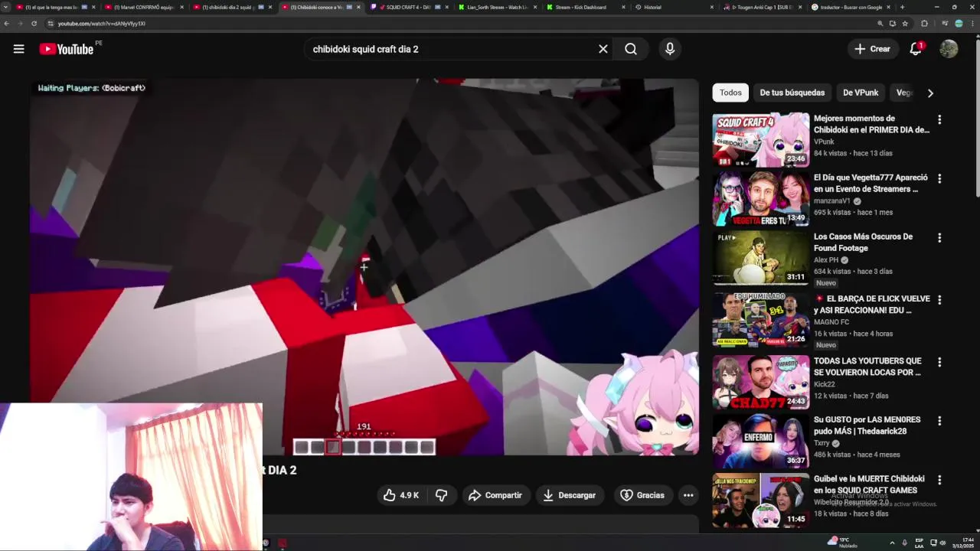Screen dimensions: 980x551
Task: Open options for TODAS LAS YOUTUBERS video
Action: point(939,361)
